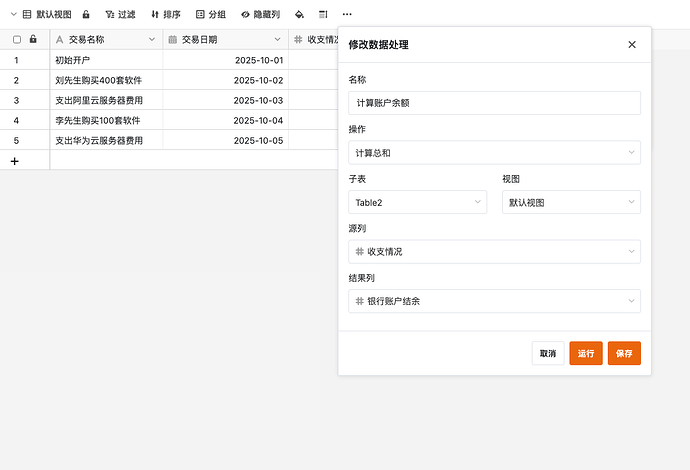Click the 取消 cancel button
The width and height of the screenshot is (690, 470).
tap(548, 353)
